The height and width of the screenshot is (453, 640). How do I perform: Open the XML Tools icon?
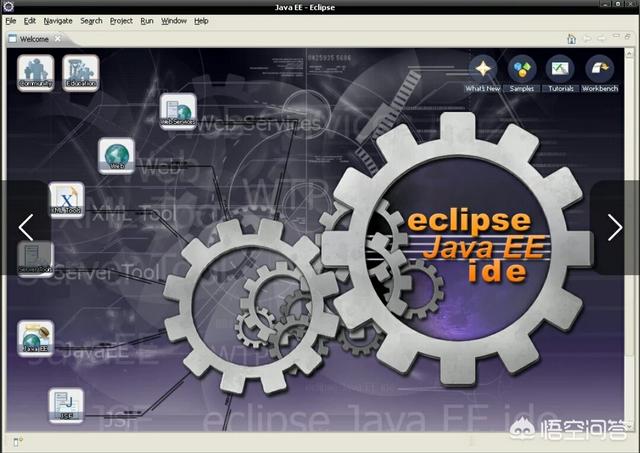pyautogui.click(x=67, y=200)
